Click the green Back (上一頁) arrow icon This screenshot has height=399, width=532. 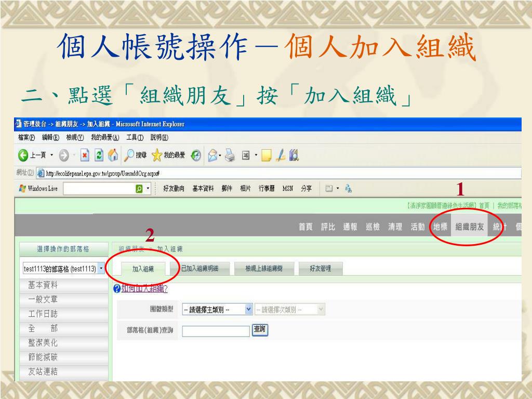coord(23,155)
